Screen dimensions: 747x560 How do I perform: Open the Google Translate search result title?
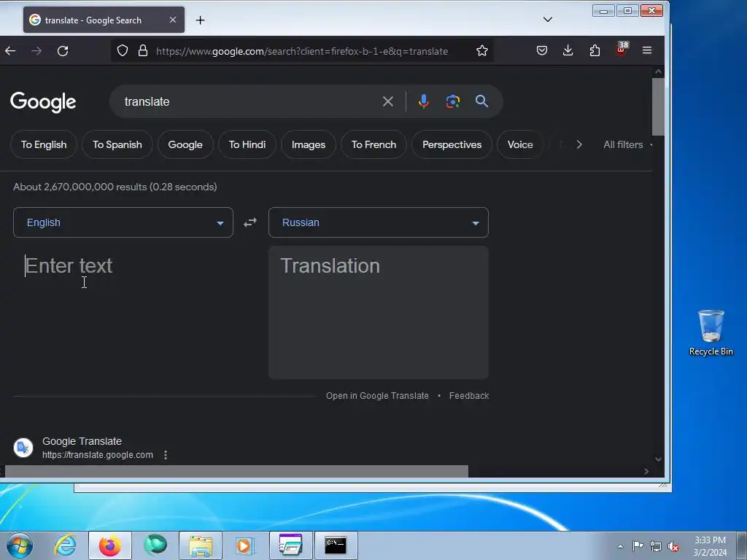coord(82,441)
